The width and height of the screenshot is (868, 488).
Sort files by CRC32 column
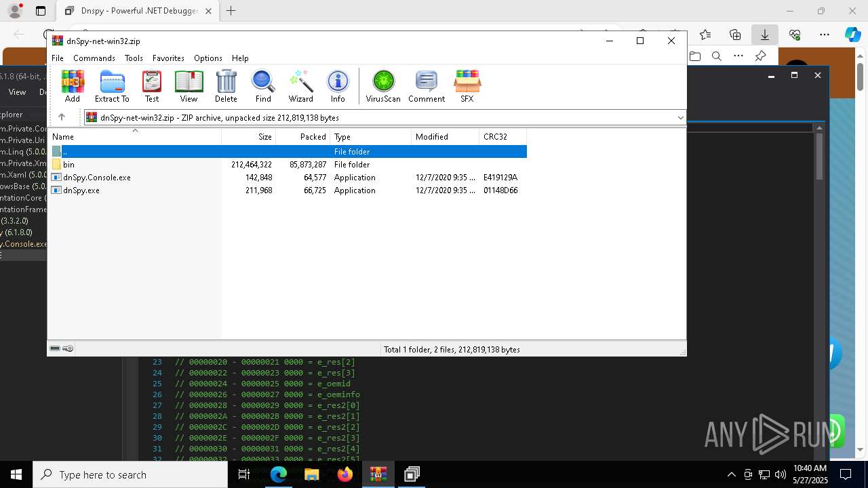[503, 137]
